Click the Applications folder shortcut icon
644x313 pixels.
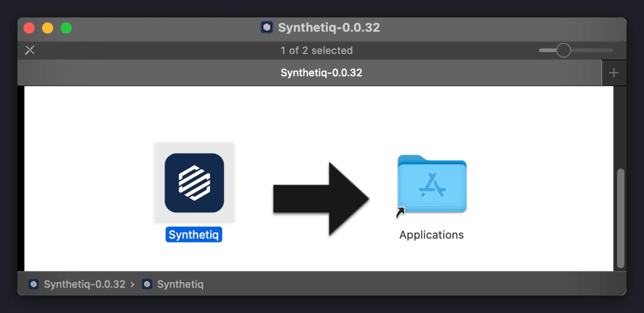(x=432, y=184)
